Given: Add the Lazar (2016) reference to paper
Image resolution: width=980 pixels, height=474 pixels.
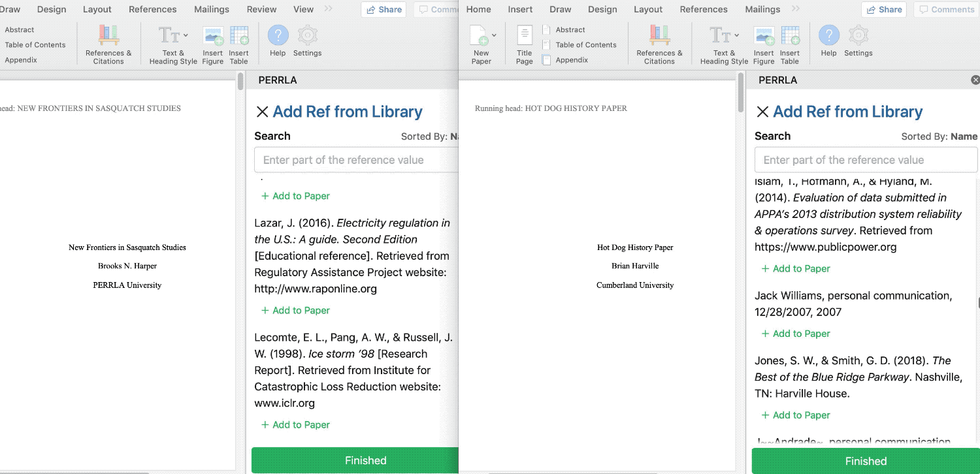Looking at the screenshot, I should [x=295, y=310].
